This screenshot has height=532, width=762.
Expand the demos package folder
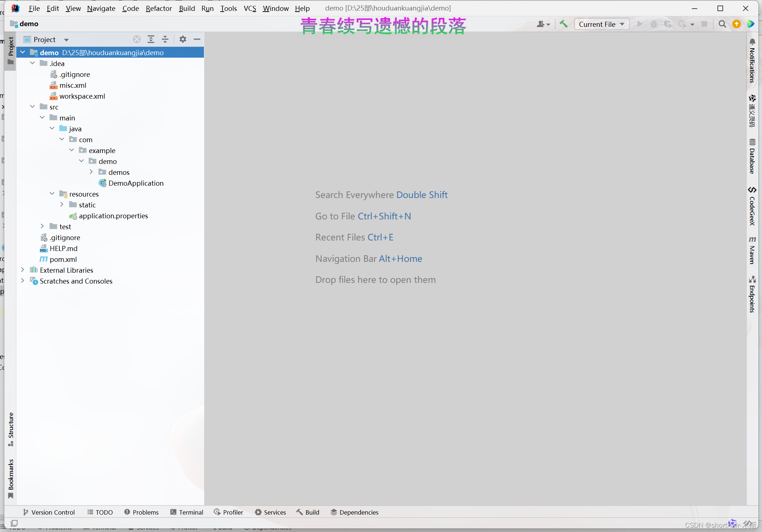(91, 172)
